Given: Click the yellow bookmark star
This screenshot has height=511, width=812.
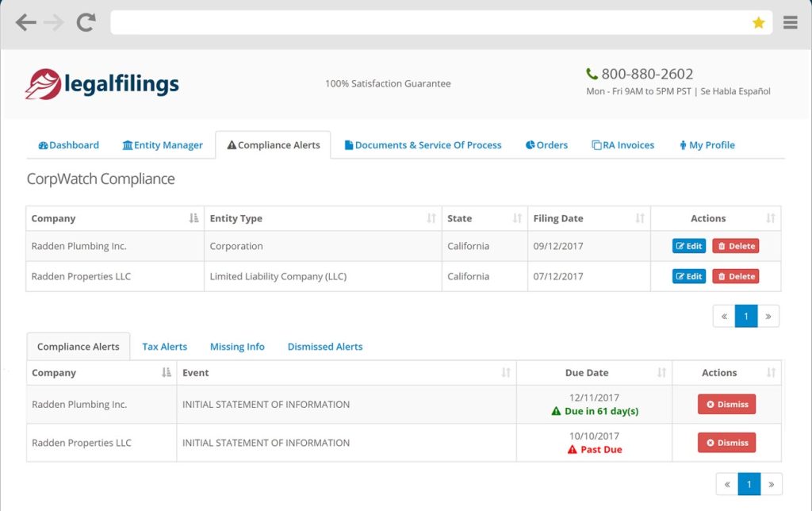Looking at the screenshot, I should coord(758,23).
